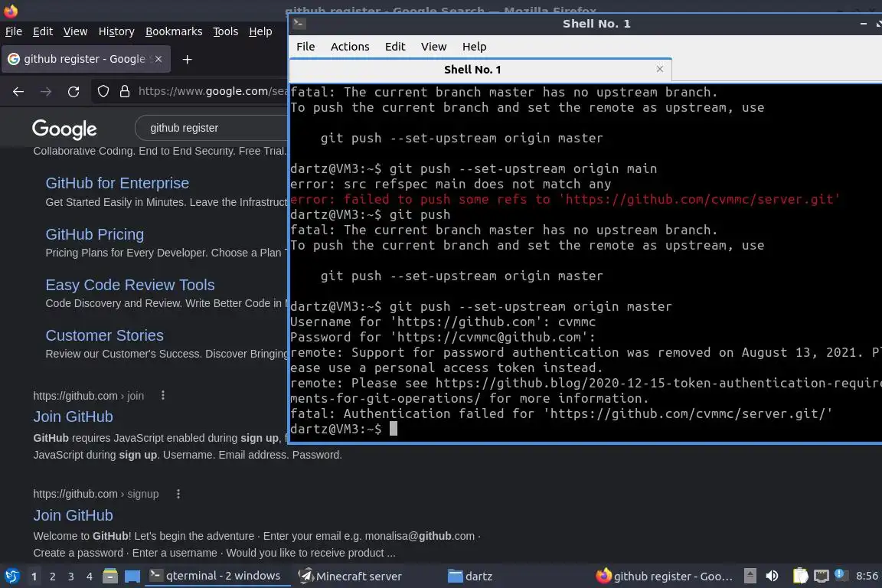
Task: Open the Actions menu in the terminal
Action: 350,47
